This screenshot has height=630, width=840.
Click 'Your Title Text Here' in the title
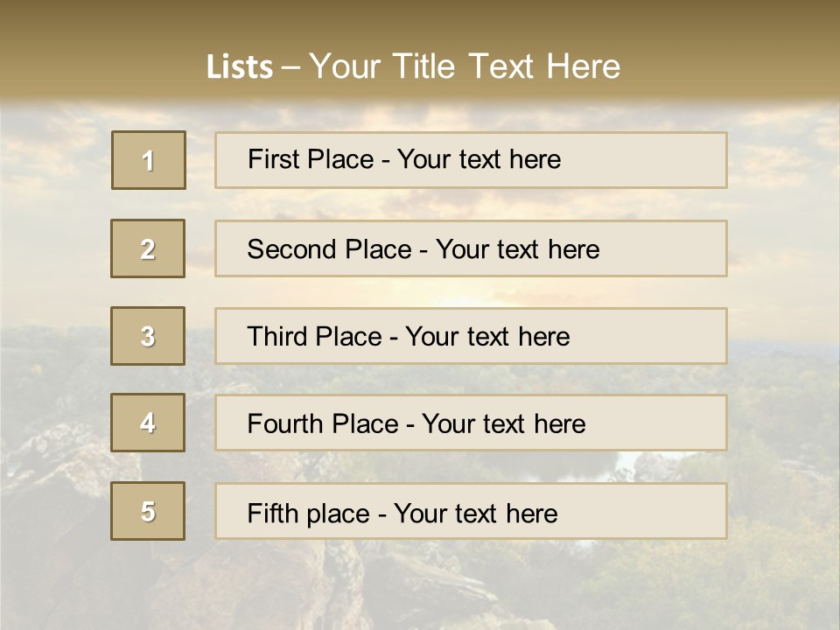[x=465, y=66]
